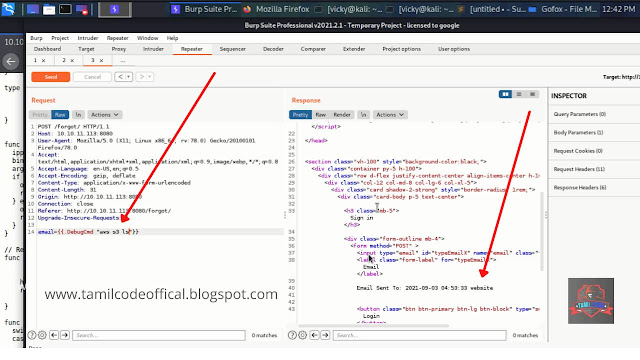Open response search settings gear

(x=302, y=335)
